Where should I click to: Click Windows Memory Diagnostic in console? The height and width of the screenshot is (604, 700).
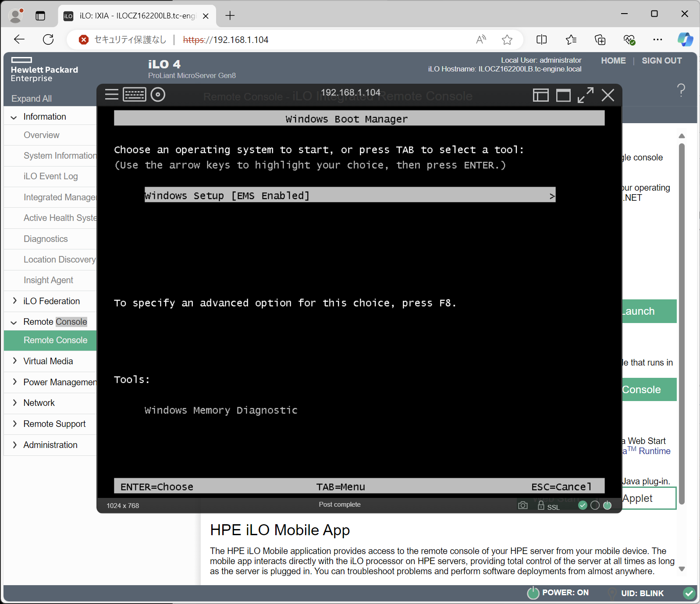pos(221,410)
